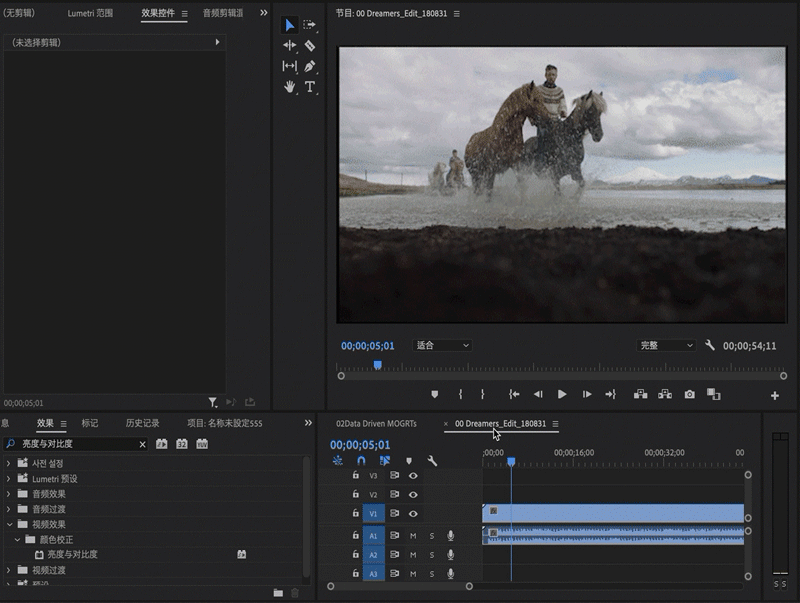Select the Ripple Edit tool
This screenshot has width=800, height=603.
290,45
